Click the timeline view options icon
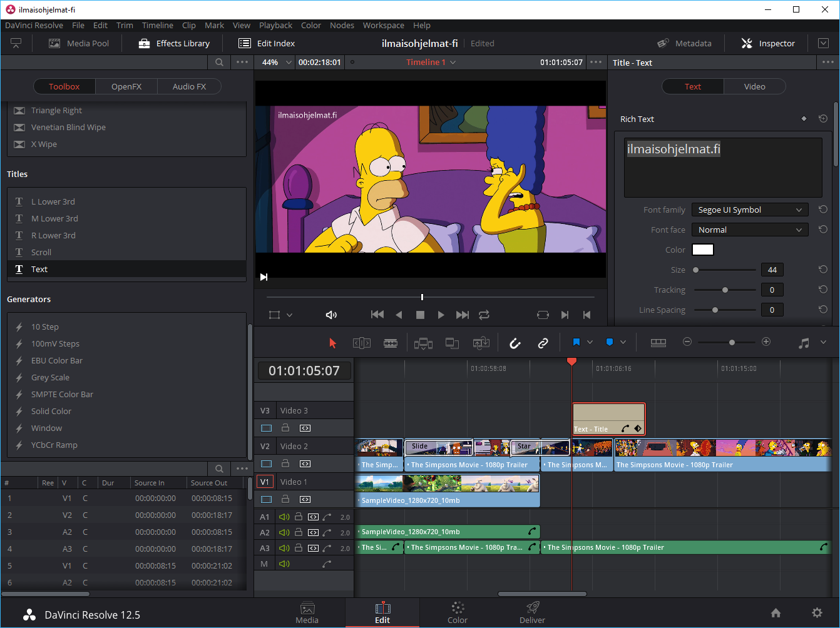The image size is (840, 628). click(x=658, y=342)
